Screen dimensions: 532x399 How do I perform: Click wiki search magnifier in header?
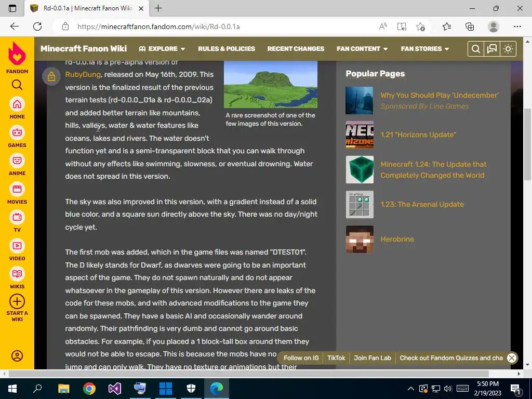pyautogui.click(x=476, y=49)
